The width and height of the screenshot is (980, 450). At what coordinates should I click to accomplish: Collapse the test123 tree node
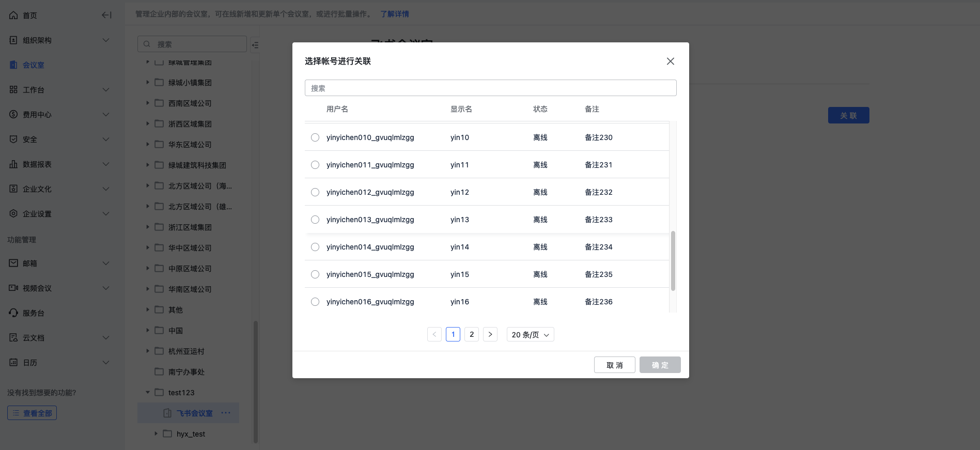click(x=147, y=392)
